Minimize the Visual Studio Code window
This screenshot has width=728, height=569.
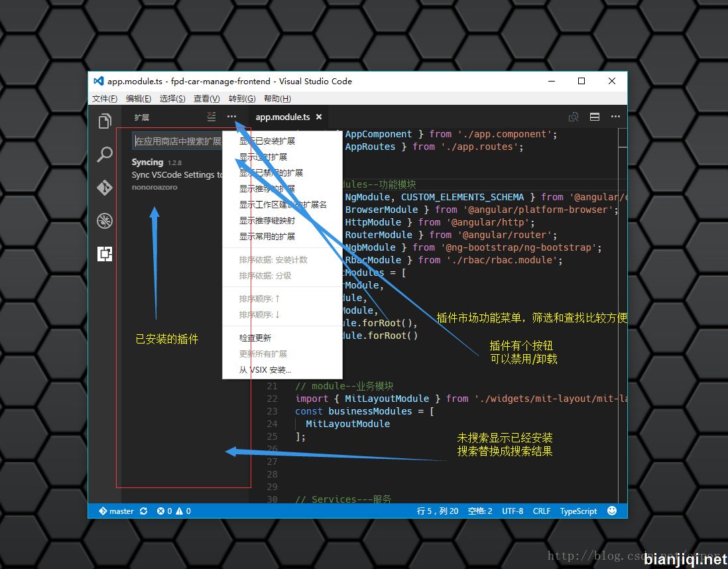pyautogui.click(x=552, y=81)
